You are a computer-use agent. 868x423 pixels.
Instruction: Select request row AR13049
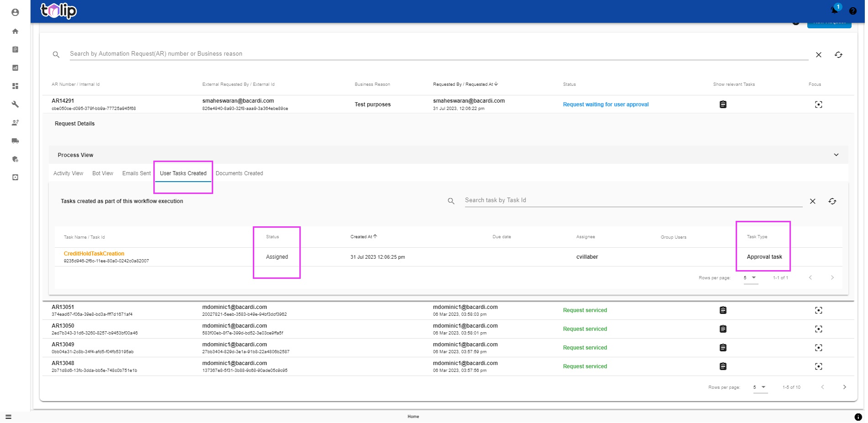[449, 348]
